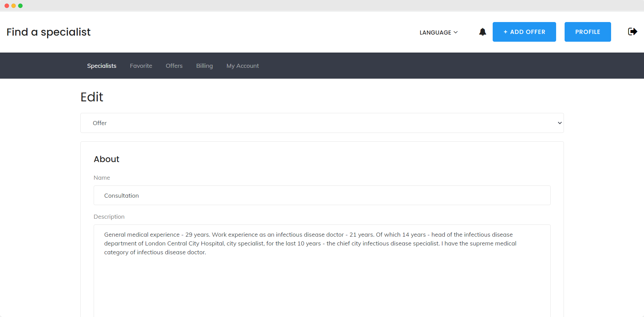The image size is (644, 317).
Task: Click the Edit page heading
Action: click(x=92, y=97)
